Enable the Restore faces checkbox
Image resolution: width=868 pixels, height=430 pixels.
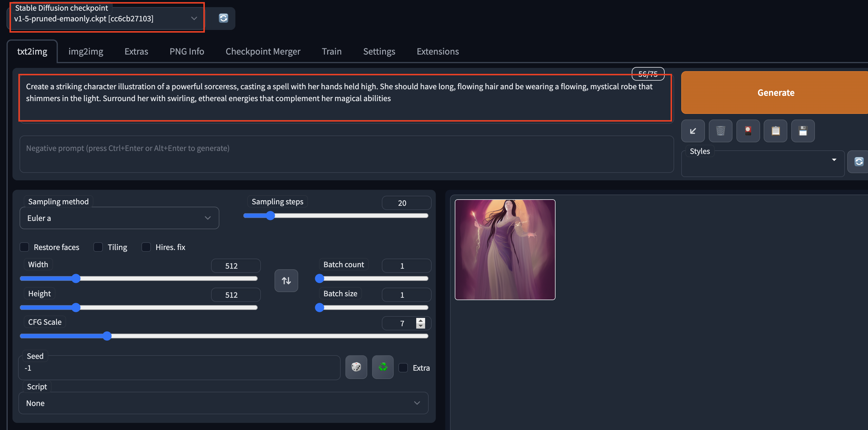tap(25, 247)
